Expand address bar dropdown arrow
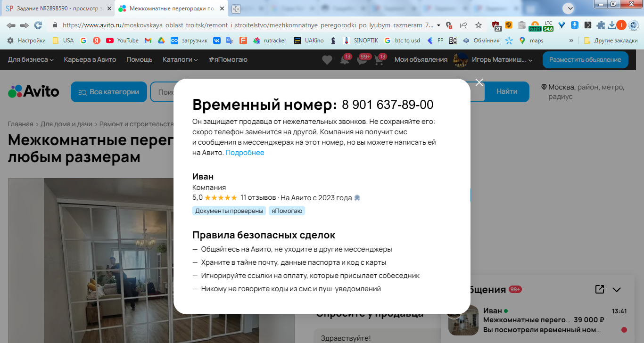The image size is (644, 343). pyautogui.click(x=439, y=25)
